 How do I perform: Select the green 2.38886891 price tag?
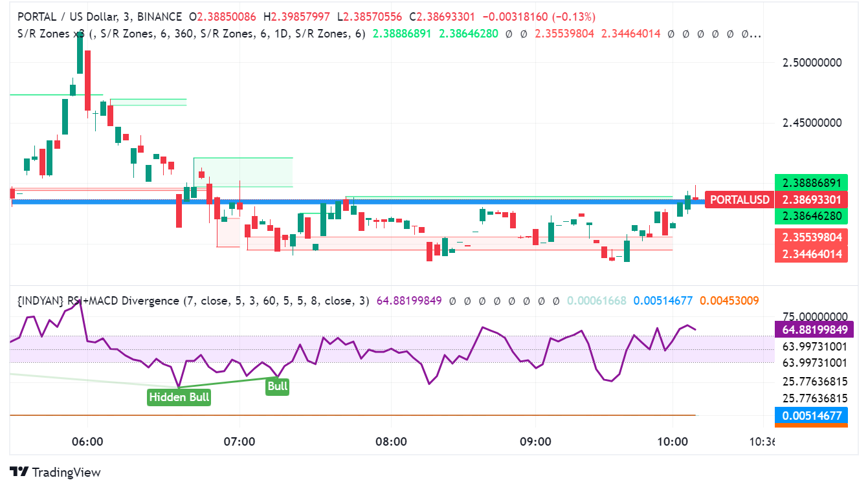[x=811, y=183]
